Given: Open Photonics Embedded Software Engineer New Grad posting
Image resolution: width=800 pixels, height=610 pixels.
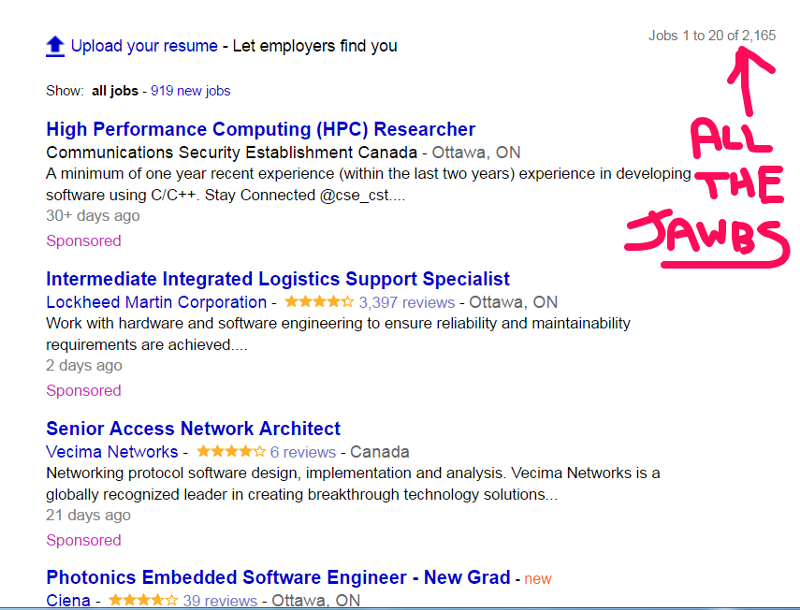Looking at the screenshot, I should pos(278,577).
